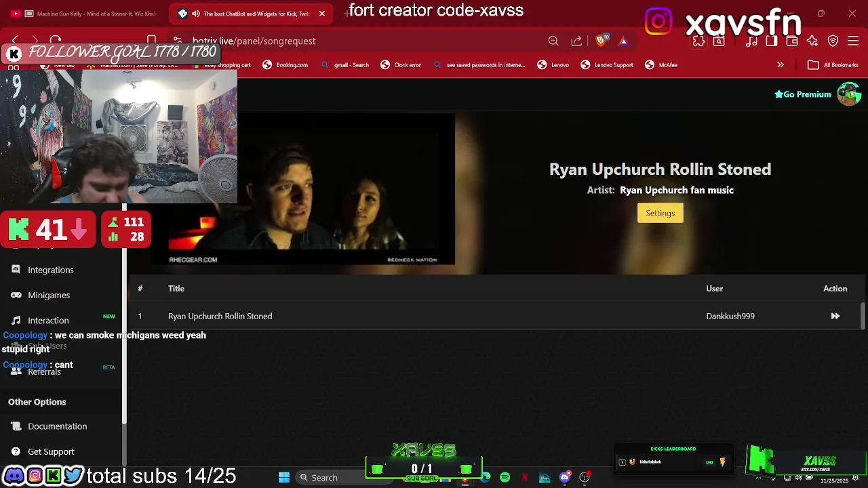Open the user avatar beside Go Premium
The height and width of the screenshot is (488, 868).
tap(848, 94)
